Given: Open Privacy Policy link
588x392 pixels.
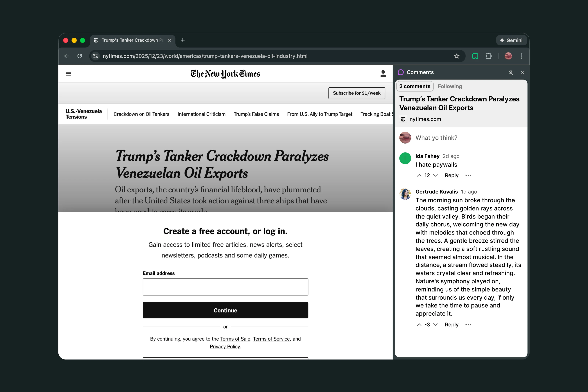Looking at the screenshot, I should coord(225,347).
